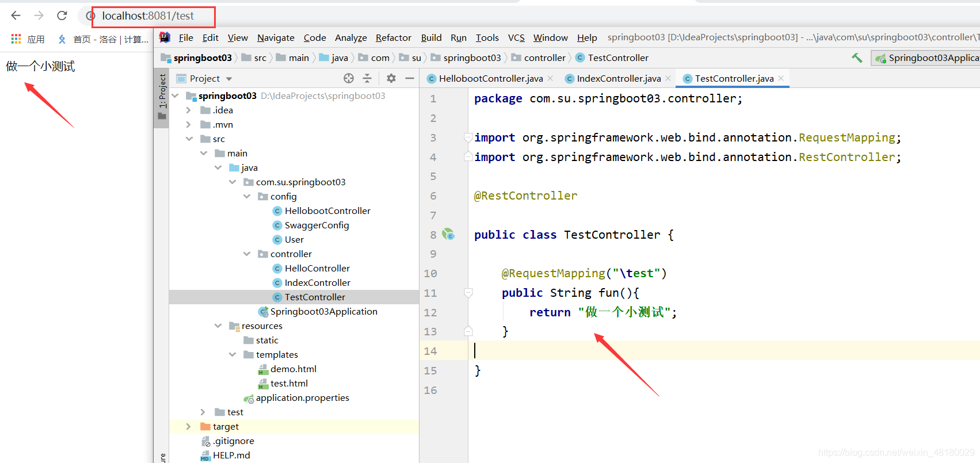Collapse the main folder
The width and height of the screenshot is (980, 463).
203,153
